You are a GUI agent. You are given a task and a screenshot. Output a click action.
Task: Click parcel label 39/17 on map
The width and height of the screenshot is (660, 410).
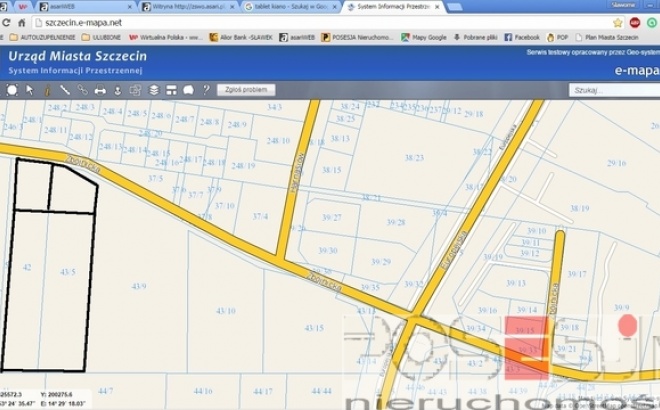point(577,274)
